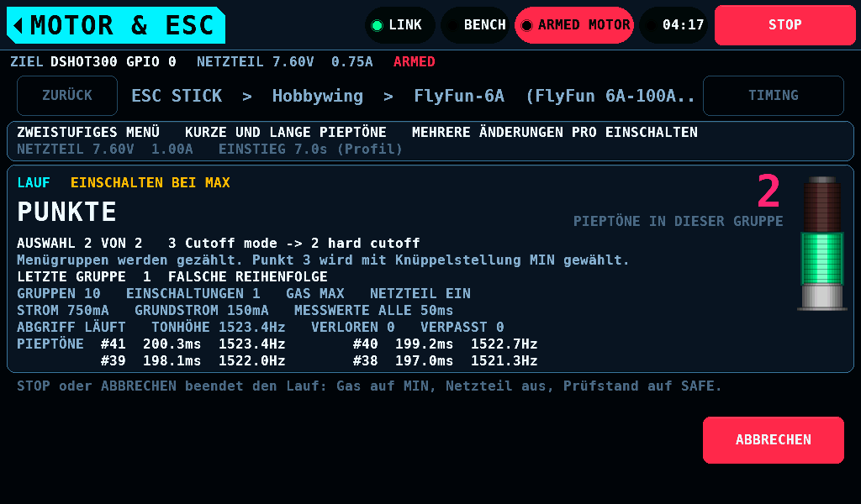Hit the red STOP button
This screenshot has width=861, height=504.
pos(784,25)
